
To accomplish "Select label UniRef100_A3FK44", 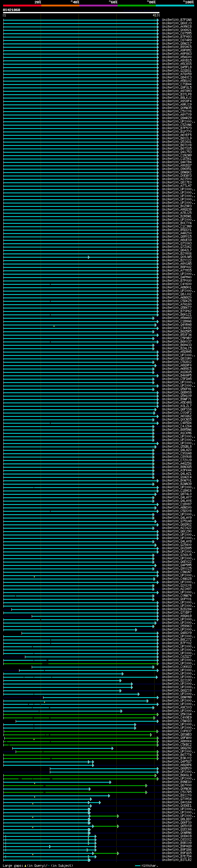I will coord(177,470).
